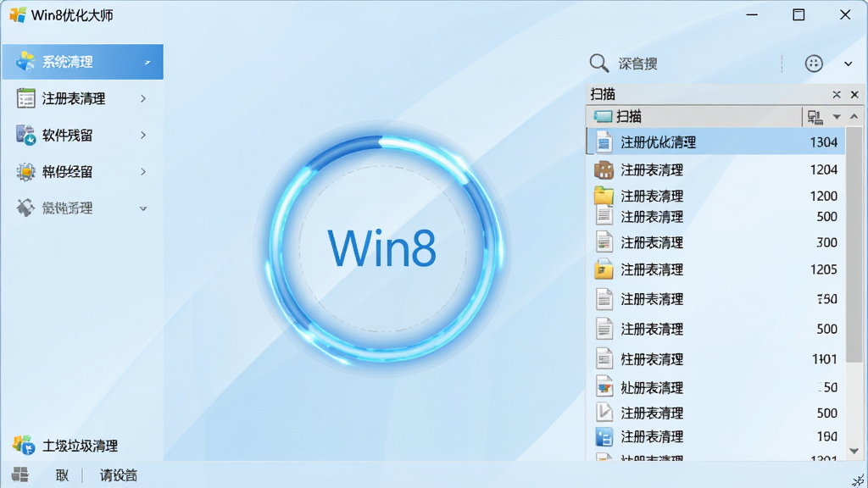Image resolution: width=868 pixels, height=488 pixels.
Task: Expand the chevron next to 软件残留
Action: (143, 135)
